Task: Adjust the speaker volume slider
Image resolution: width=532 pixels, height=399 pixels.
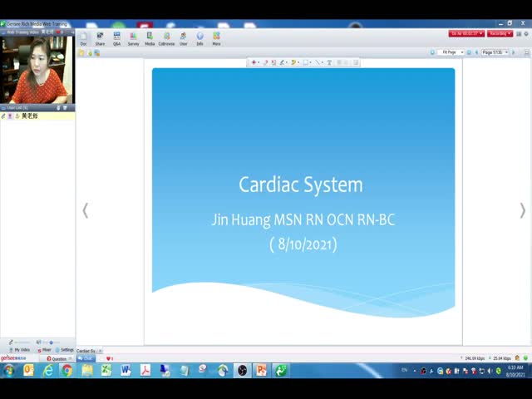Action: pos(52,342)
